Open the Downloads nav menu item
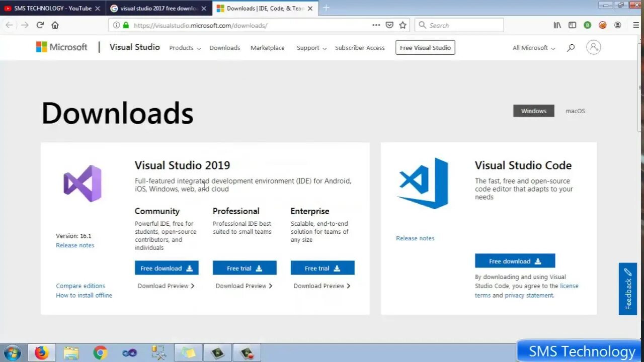644x362 pixels. coord(224,48)
